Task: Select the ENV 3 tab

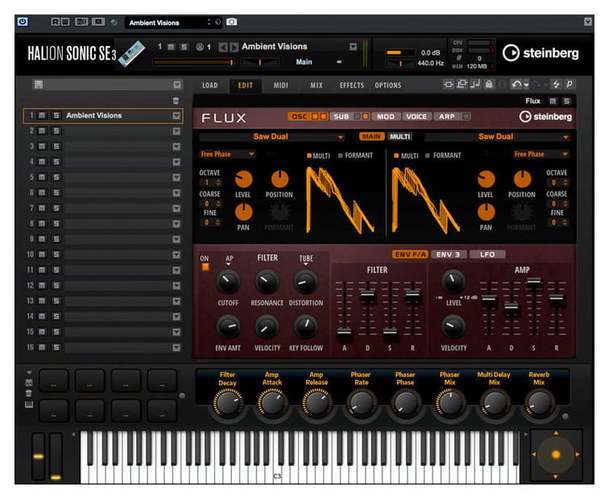Action: click(448, 255)
